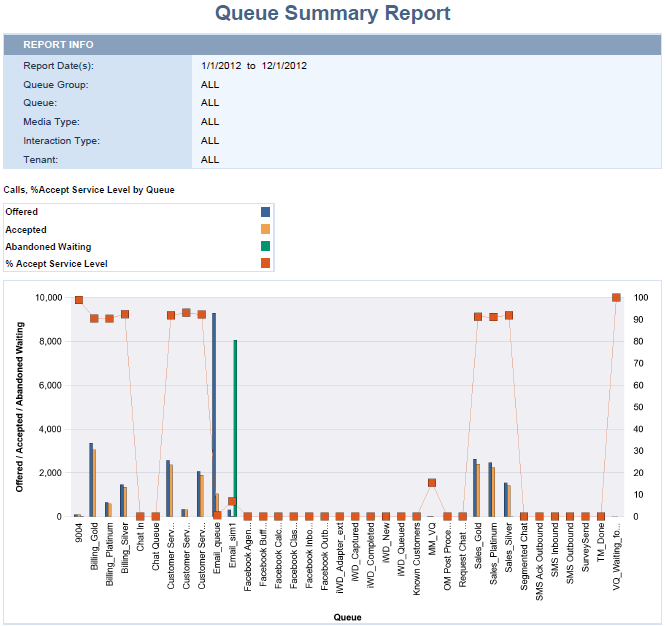Click the Sales_Gold service level marker
Viewport: 666px width, 626px height.
tap(478, 316)
